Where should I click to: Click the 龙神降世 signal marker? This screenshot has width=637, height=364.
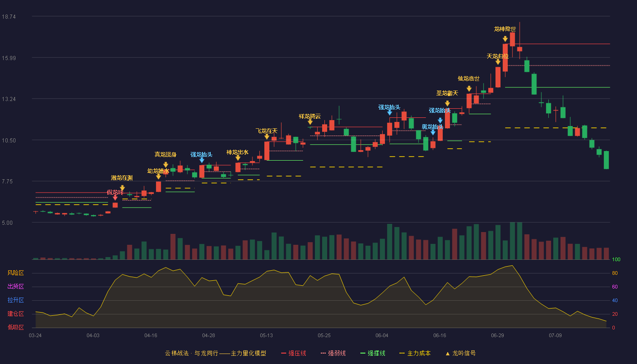(x=505, y=39)
